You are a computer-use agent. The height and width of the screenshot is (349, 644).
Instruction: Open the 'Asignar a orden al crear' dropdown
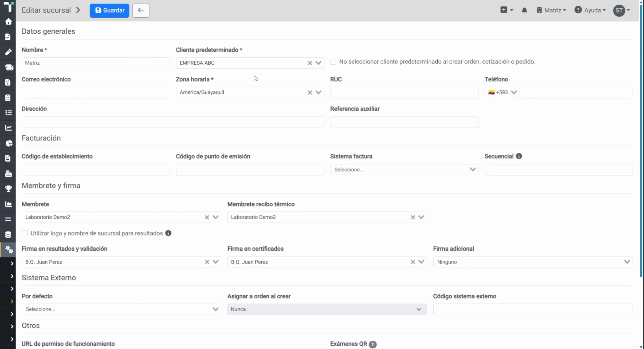point(327,309)
